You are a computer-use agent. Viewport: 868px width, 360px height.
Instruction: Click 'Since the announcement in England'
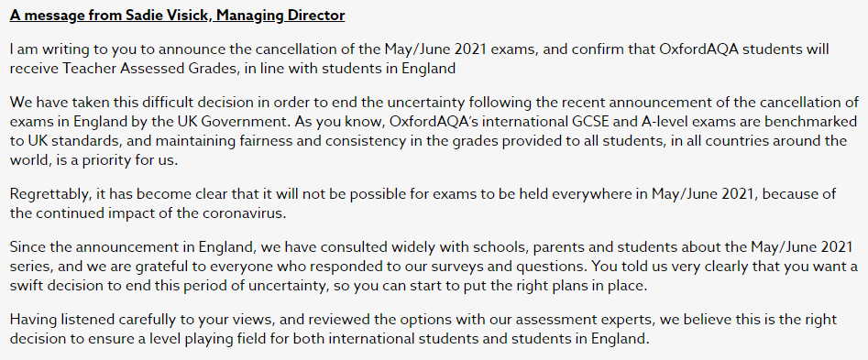click(x=130, y=246)
